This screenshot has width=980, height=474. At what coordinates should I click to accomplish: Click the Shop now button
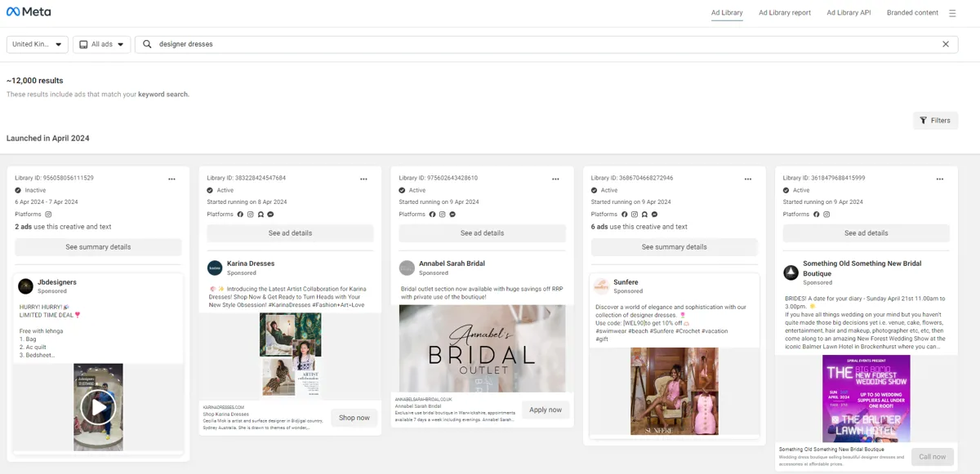(354, 418)
